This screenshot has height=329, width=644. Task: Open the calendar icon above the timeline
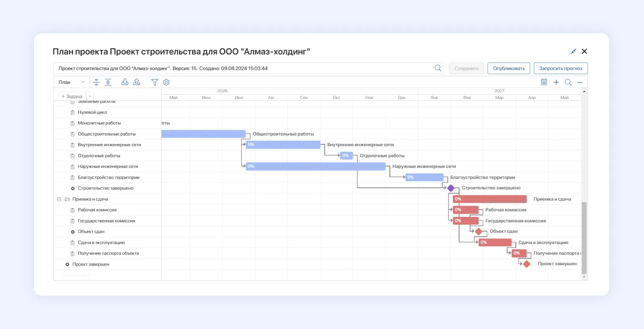point(544,82)
